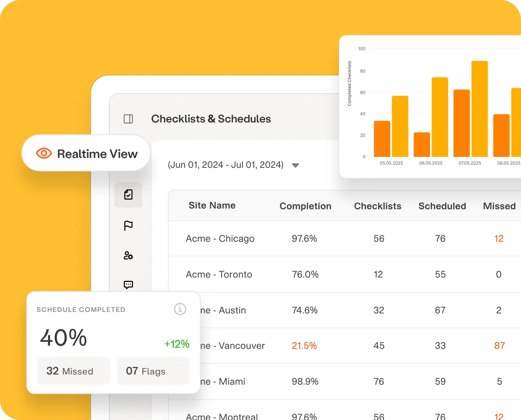Click the dark orange bar for 06.05.2025
The image size is (521, 420).
click(422, 145)
